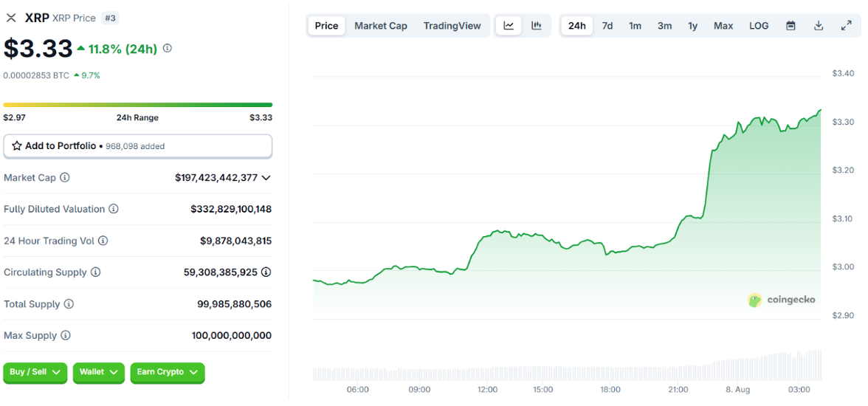868x406 pixels.
Task: Toggle the LOG scale option
Action: click(x=759, y=26)
